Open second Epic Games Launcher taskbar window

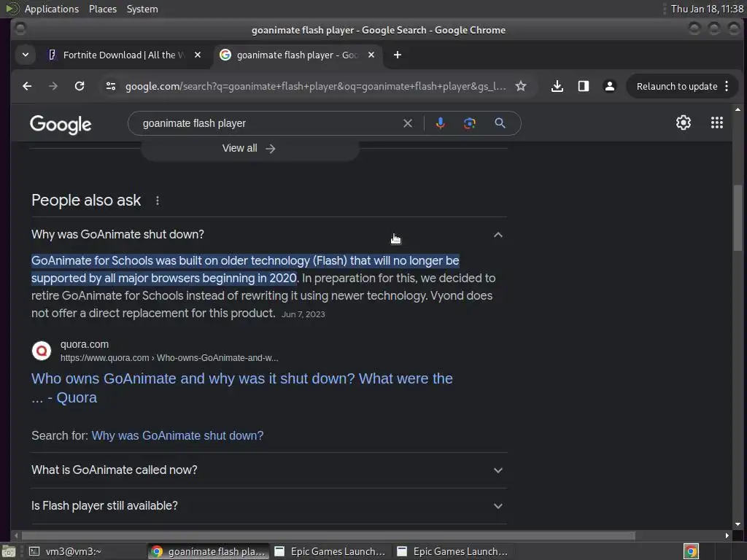453,551
